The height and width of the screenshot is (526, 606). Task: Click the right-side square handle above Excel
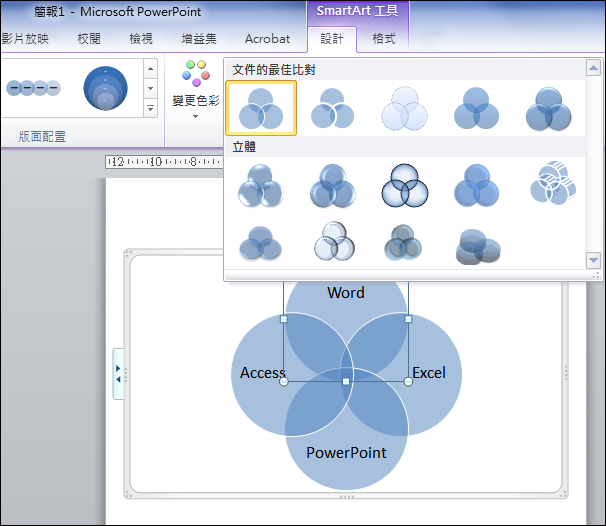coord(408,319)
